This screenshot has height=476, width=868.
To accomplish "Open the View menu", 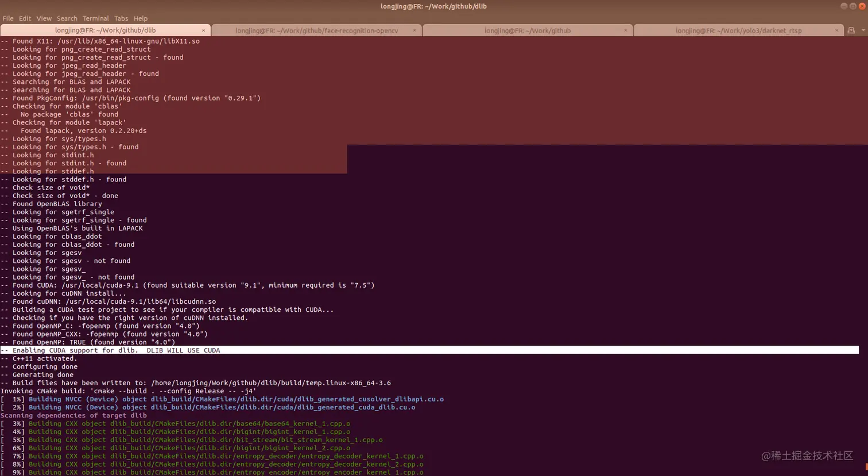I will click(x=44, y=18).
